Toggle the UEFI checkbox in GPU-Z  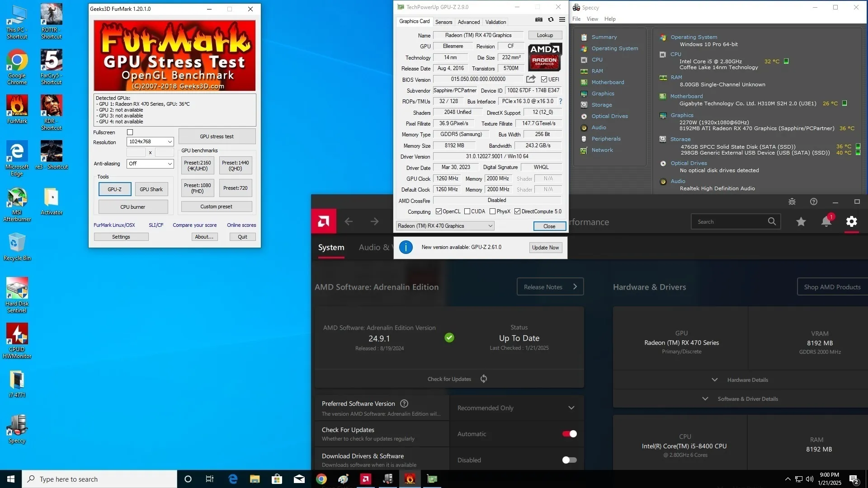coord(544,80)
